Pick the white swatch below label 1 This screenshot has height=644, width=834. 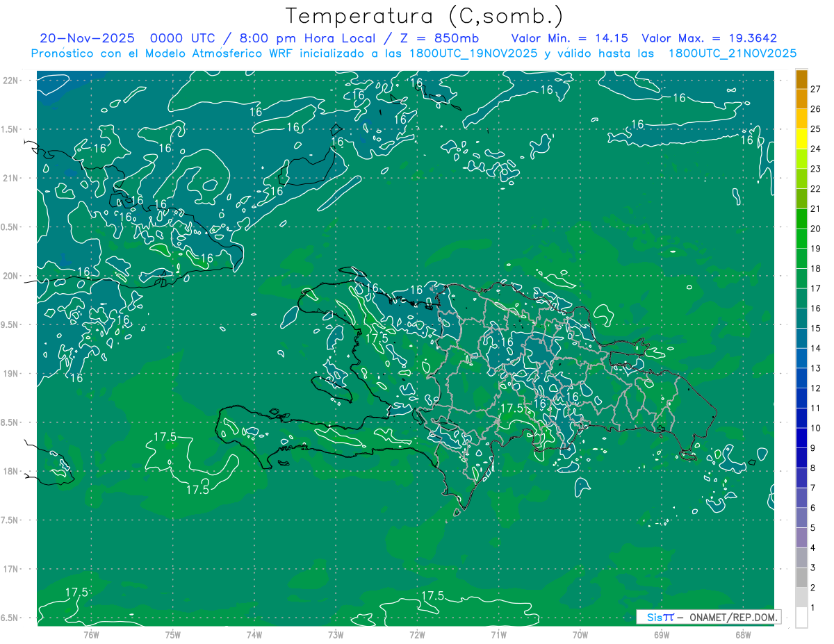pyautogui.click(x=801, y=618)
